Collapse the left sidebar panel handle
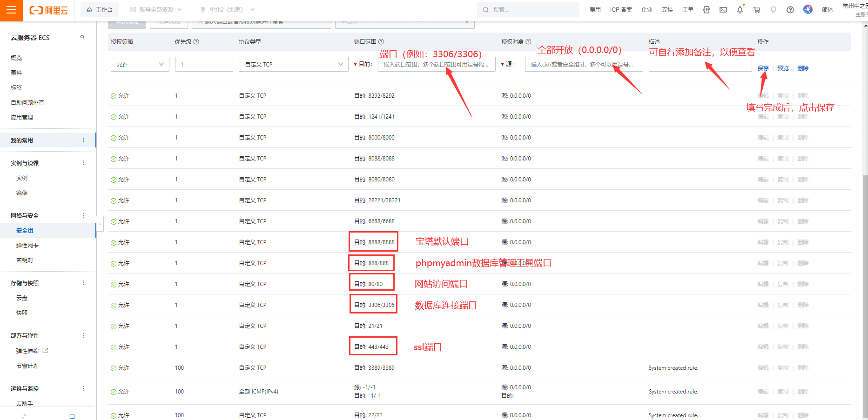 point(100,224)
